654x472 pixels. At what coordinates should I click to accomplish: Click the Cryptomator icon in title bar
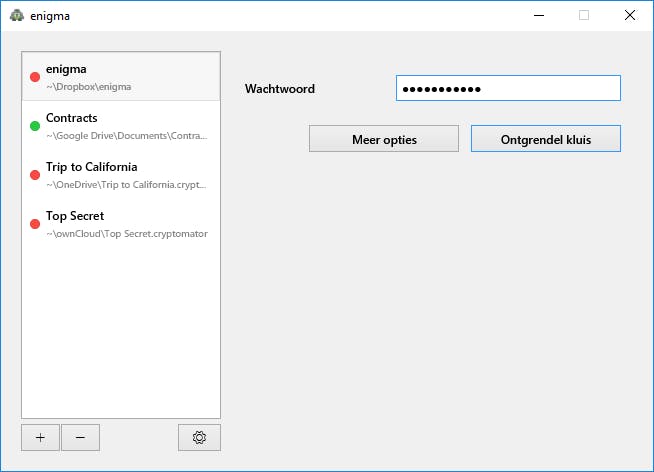17,15
